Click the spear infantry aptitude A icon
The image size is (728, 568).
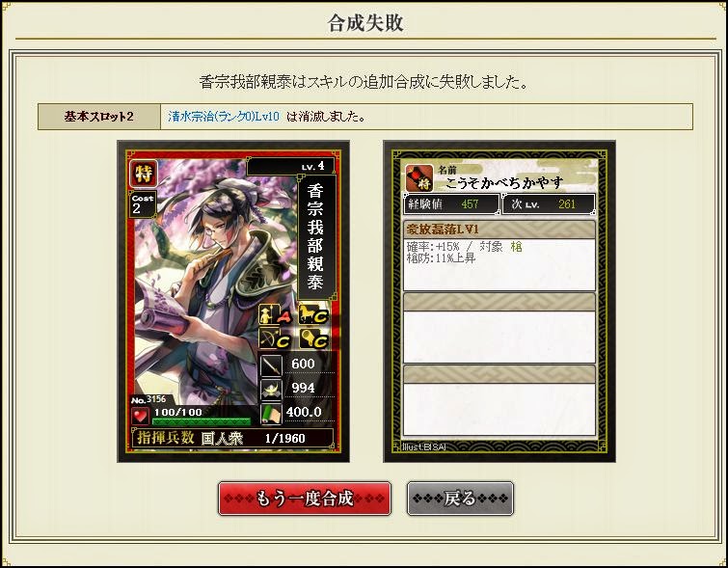[276, 314]
